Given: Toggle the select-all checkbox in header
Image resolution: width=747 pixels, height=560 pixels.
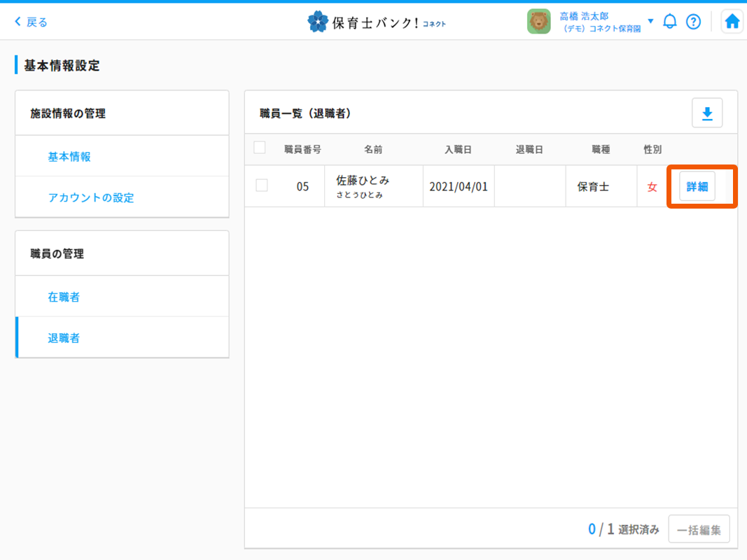Looking at the screenshot, I should [x=260, y=148].
